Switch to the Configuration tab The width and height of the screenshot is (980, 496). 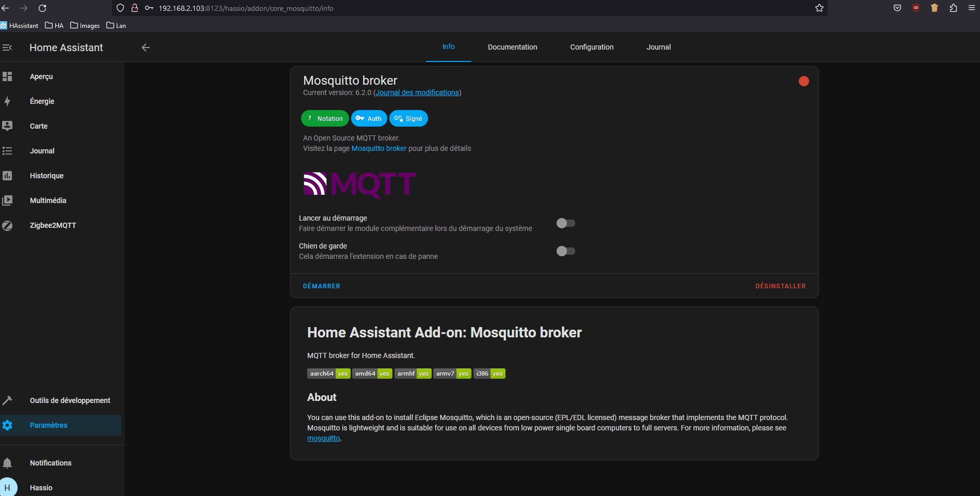[592, 47]
